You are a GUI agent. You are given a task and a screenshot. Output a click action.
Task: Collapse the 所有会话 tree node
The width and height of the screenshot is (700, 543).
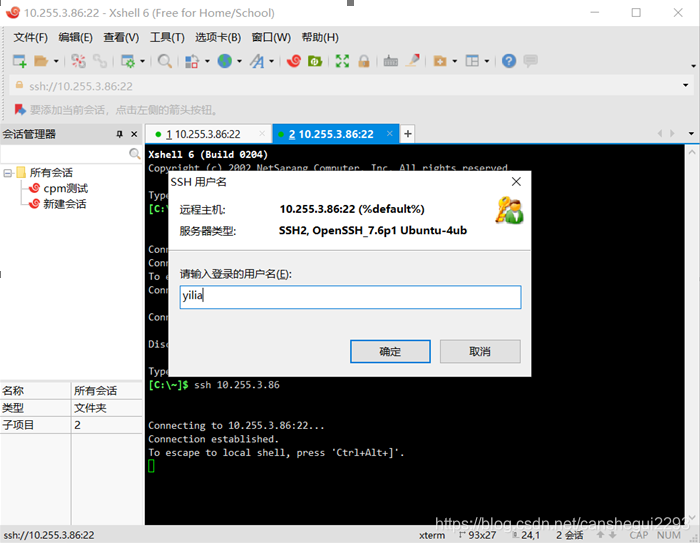pyautogui.click(x=8, y=173)
